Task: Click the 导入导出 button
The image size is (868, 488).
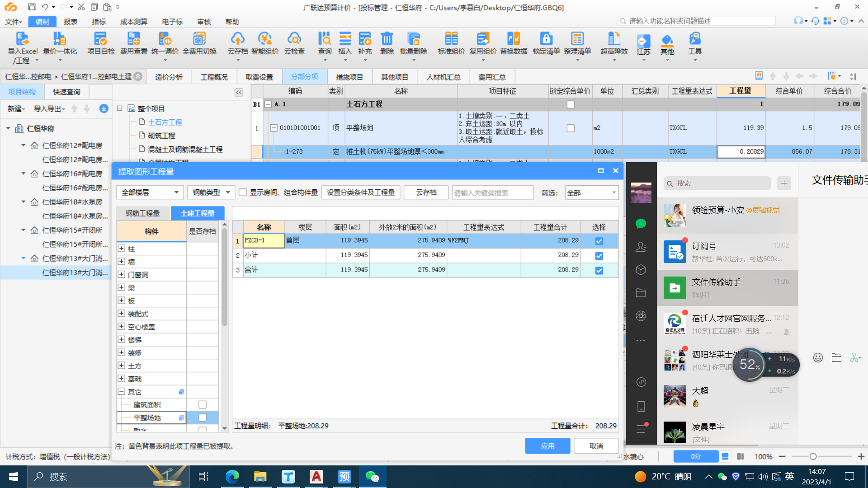Action: (x=49, y=108)
